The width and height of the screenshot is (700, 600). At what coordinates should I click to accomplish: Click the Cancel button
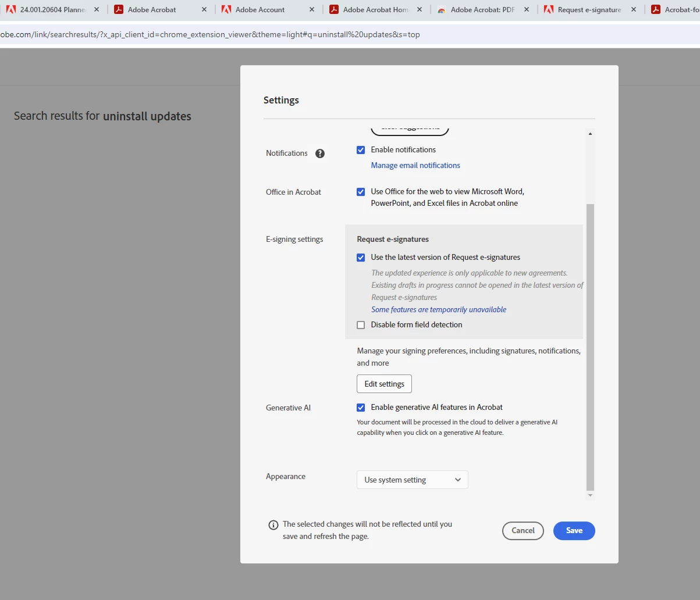click(523, 531)
